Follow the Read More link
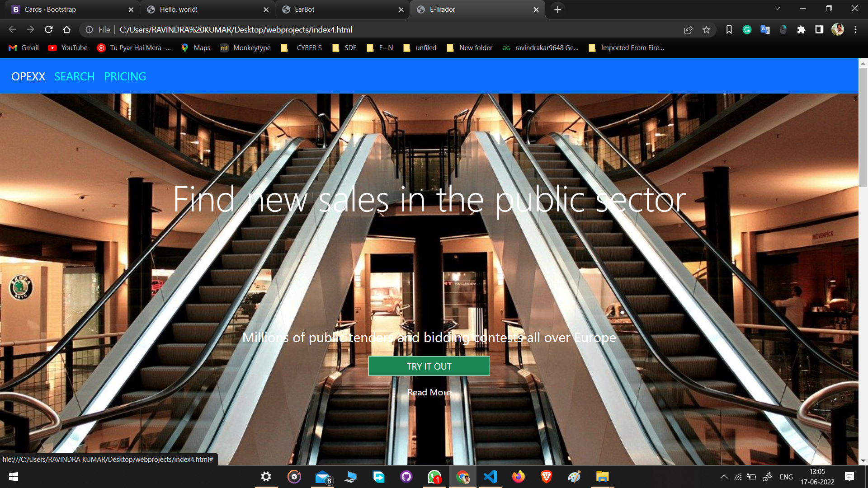 click(429, 392)
